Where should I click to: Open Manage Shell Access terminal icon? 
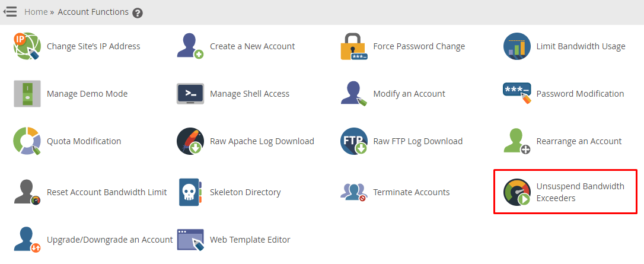190,94
